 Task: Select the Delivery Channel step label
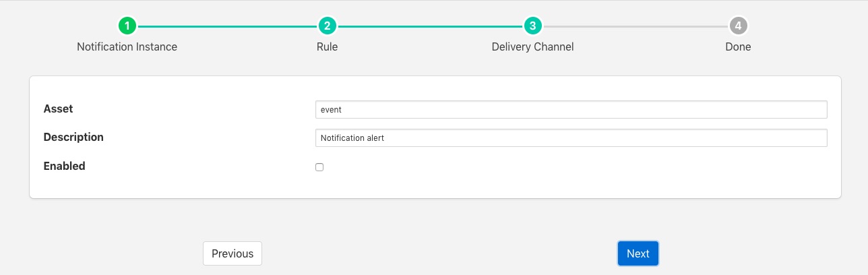pos(532,47)
